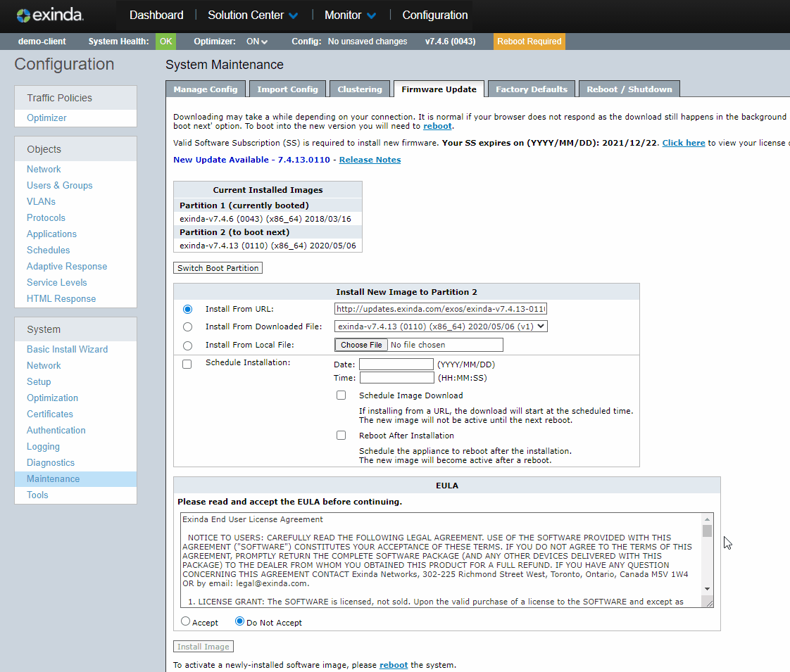Click the New Update Available 7.4.13.0110 text
This screenshot has width=790, height=672.
pyautogui.click(x=251, y=160)
